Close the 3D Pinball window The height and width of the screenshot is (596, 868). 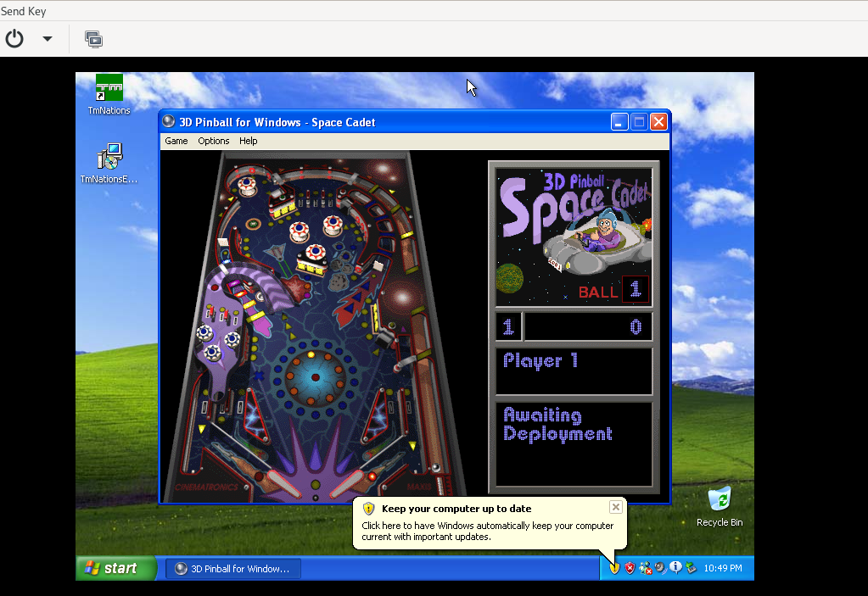coord(658,121)
